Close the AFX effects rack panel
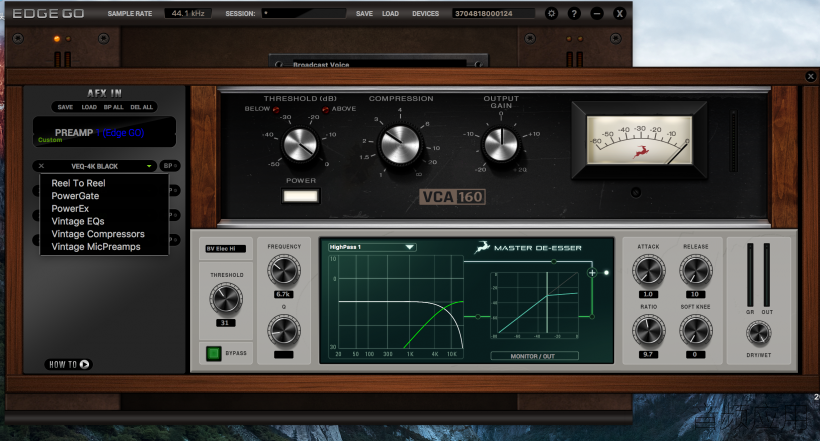 (811, 76)
